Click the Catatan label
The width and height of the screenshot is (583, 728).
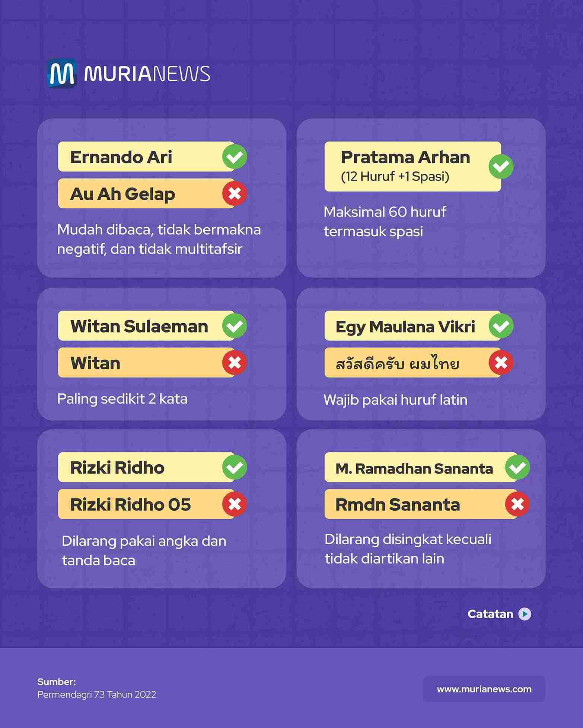click(490, 614)
